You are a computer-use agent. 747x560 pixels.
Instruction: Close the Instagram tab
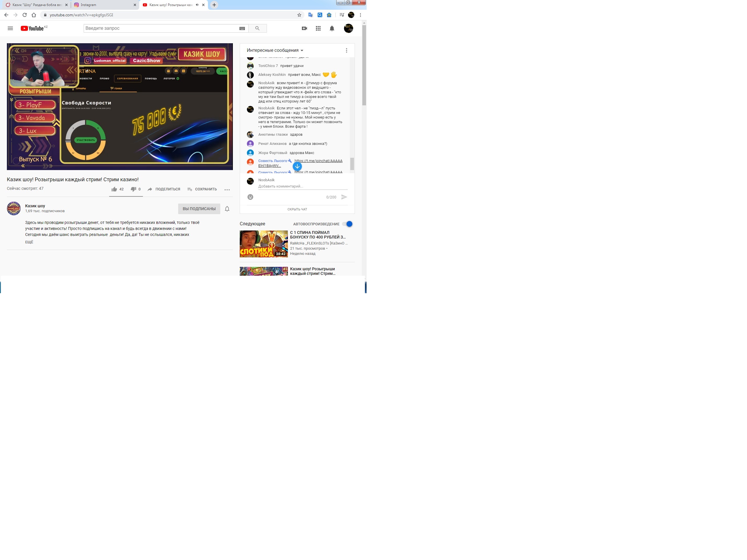click(x=135, y=5)
